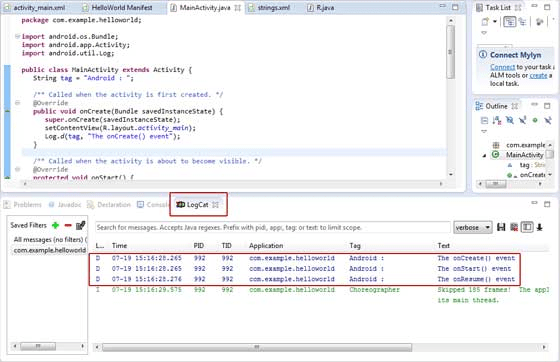Open the Javadoc tab
Image resolution: width=560 pixels, height=362 pixels.
pos(65,205)
